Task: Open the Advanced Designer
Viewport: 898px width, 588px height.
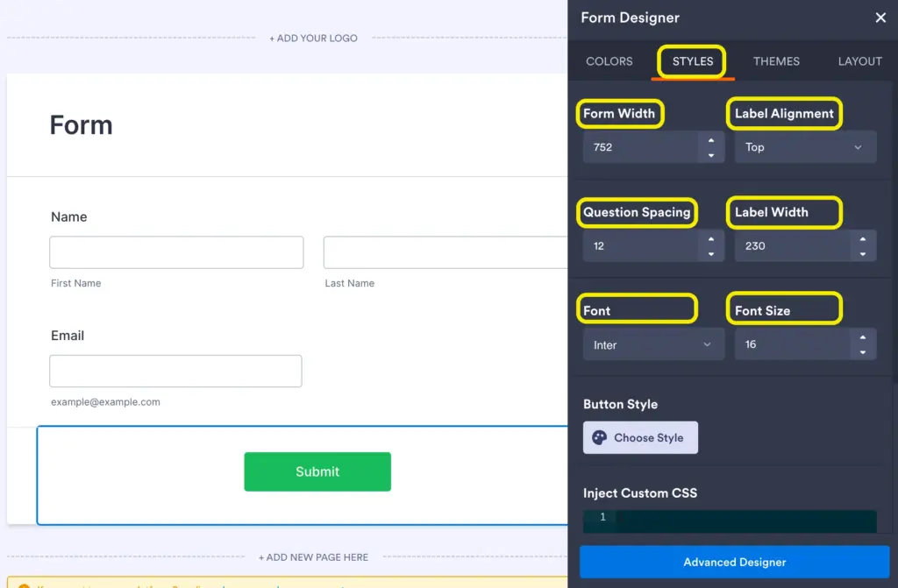Action: (x=734, y=562)
